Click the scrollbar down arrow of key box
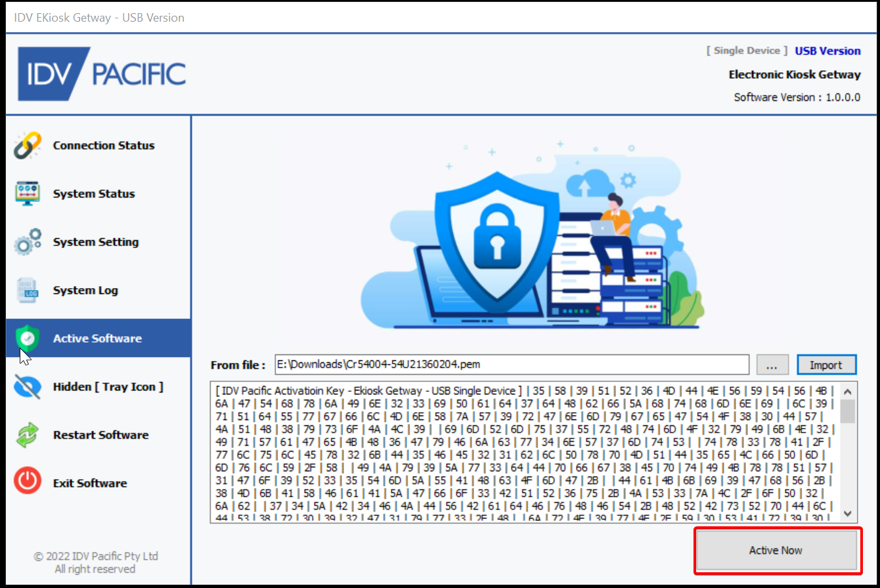The image size is (880, 588). (x=847, y=513)
